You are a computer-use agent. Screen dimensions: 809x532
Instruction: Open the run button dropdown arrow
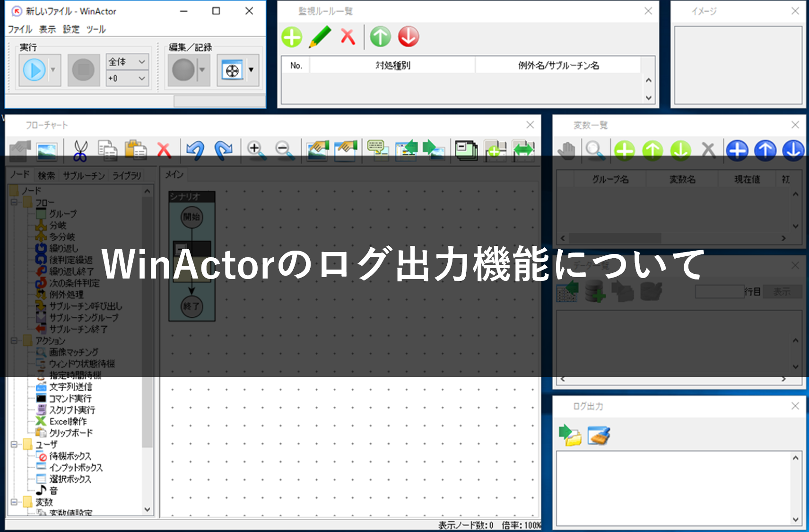(x=53, y=70)
